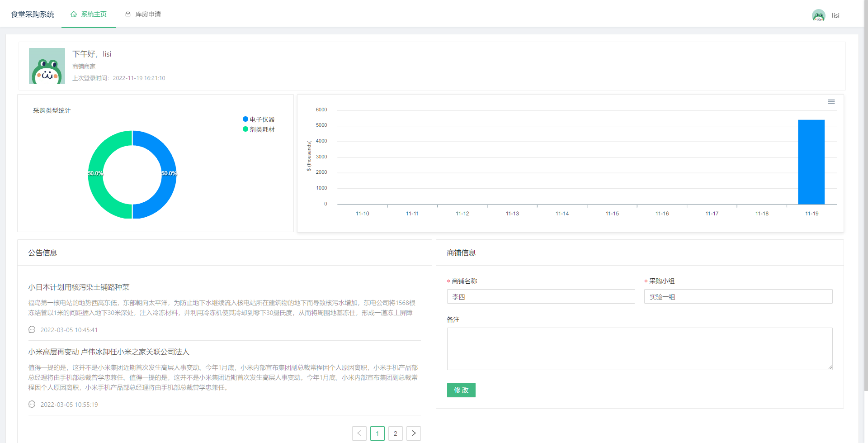Screen dimensions: 868x443
Task: Click the frog avatar in top bar
Action: [818, 15]
